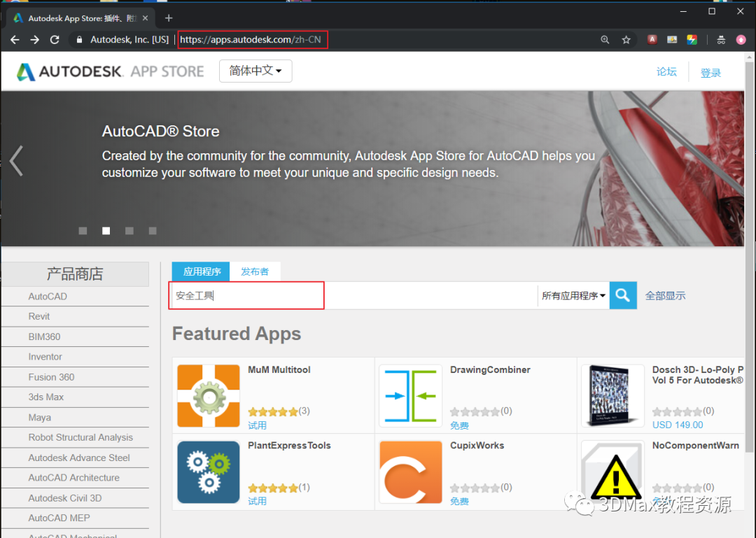
Task: Close the Autodesk App Store tab
Action: (145, 18)
